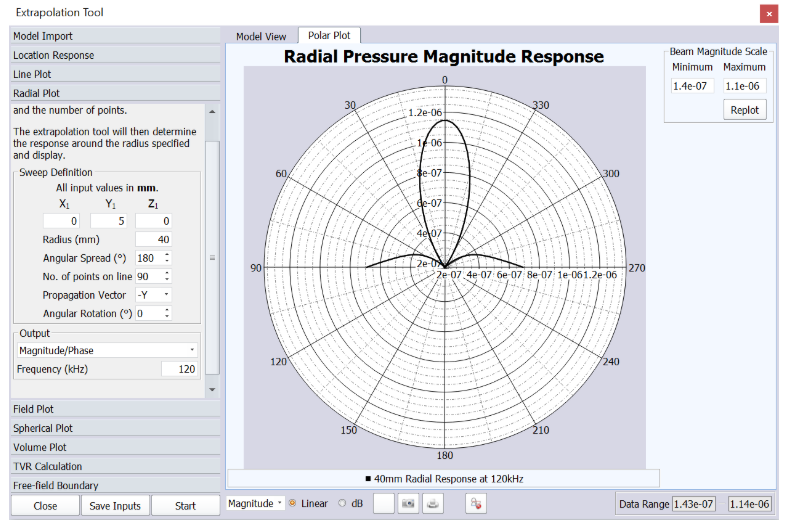
Task: Click the Beam Magnitude Scale Maximum field
Action: click(x=745, y=86)
